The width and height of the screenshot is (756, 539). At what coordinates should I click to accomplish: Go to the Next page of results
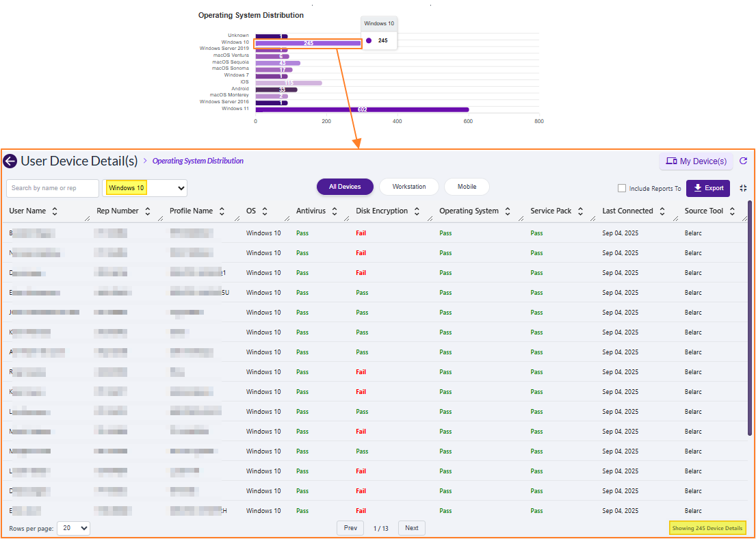411,528
